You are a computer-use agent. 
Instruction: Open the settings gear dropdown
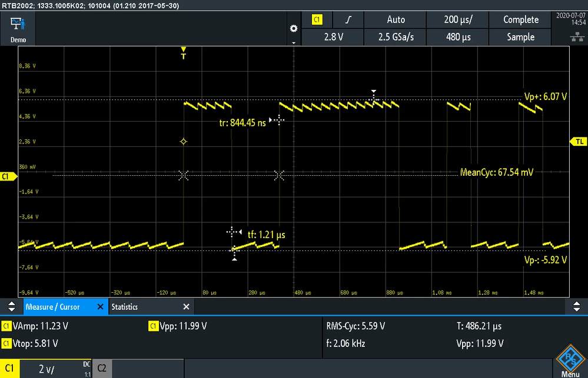[x=294, y=29]
